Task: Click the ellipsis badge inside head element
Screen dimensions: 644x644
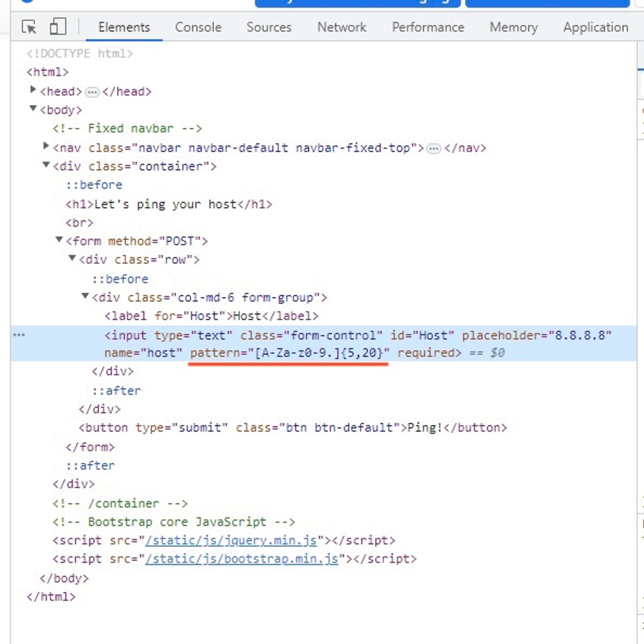Action: [92, 92]
